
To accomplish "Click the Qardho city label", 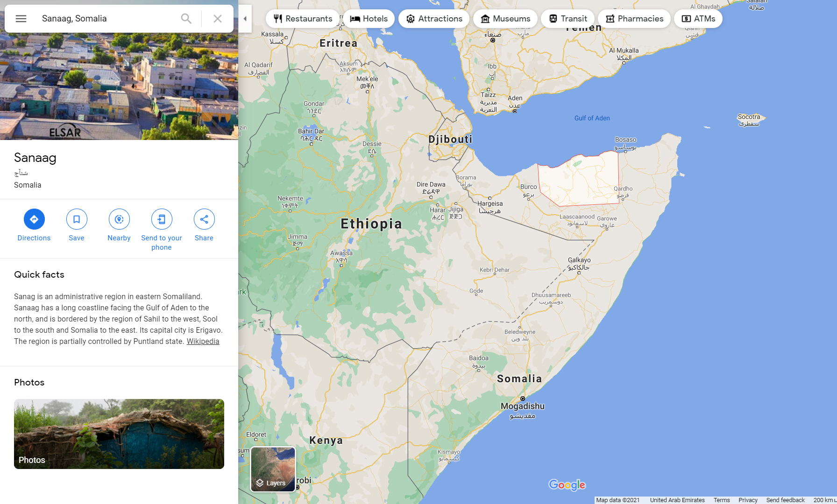I will pos(623,189).
